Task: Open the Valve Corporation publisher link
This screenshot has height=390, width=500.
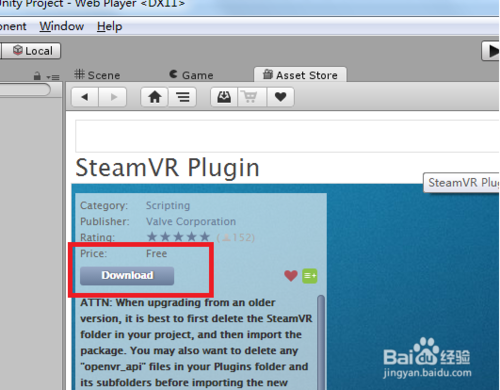Action: pos(191,221)
